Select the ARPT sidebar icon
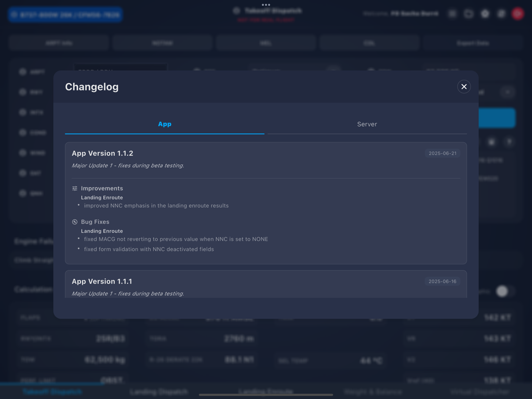 pos(23,72)
